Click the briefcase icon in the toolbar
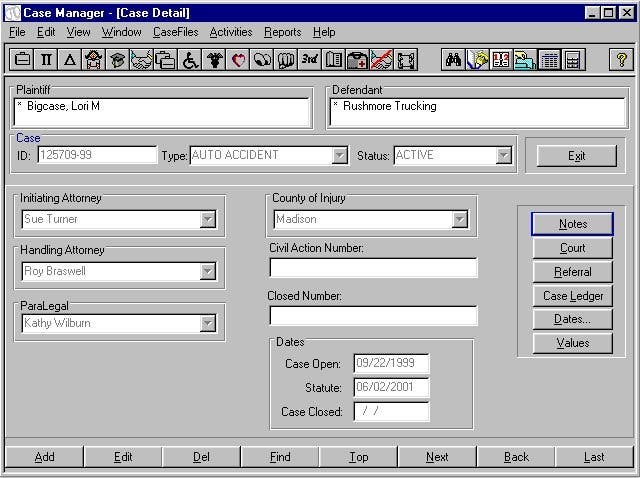This screenshot has height=478, width=640. point(22,60)
